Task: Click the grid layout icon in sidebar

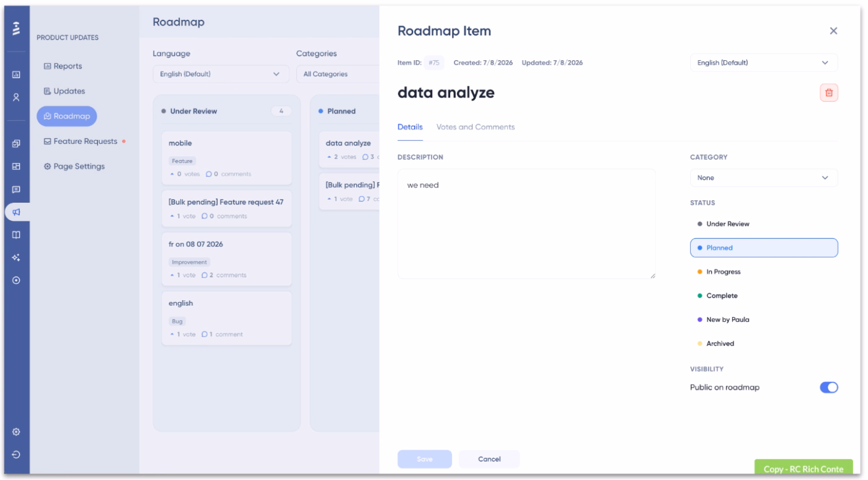Action: (x=17, y=166)
